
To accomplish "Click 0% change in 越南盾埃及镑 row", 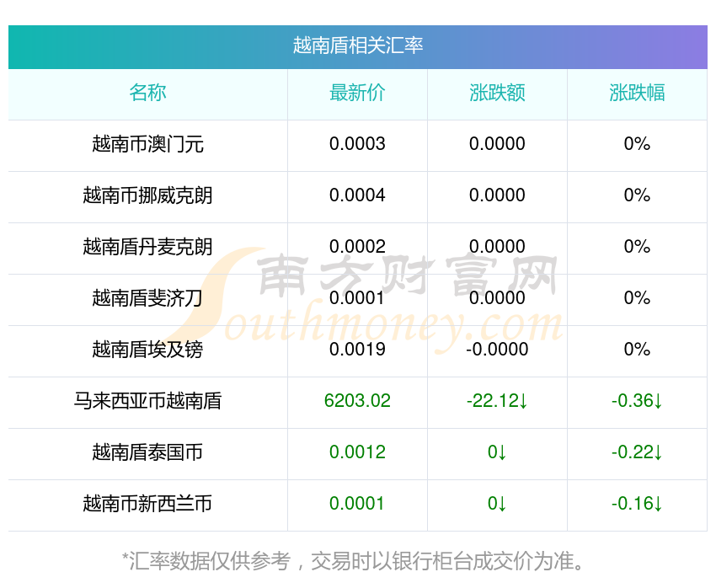I will click(637, 350).
